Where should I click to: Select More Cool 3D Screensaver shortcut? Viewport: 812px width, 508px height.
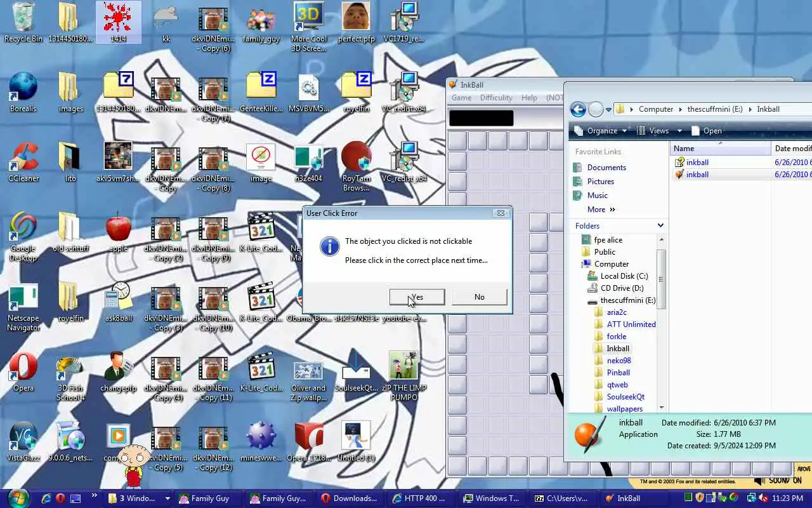coord(309,27)
